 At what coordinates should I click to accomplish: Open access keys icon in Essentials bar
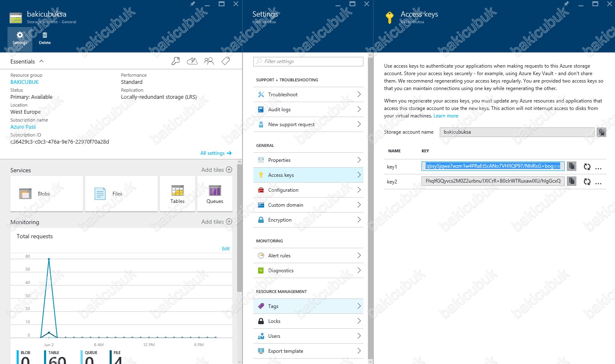click(x=176, y=61)
